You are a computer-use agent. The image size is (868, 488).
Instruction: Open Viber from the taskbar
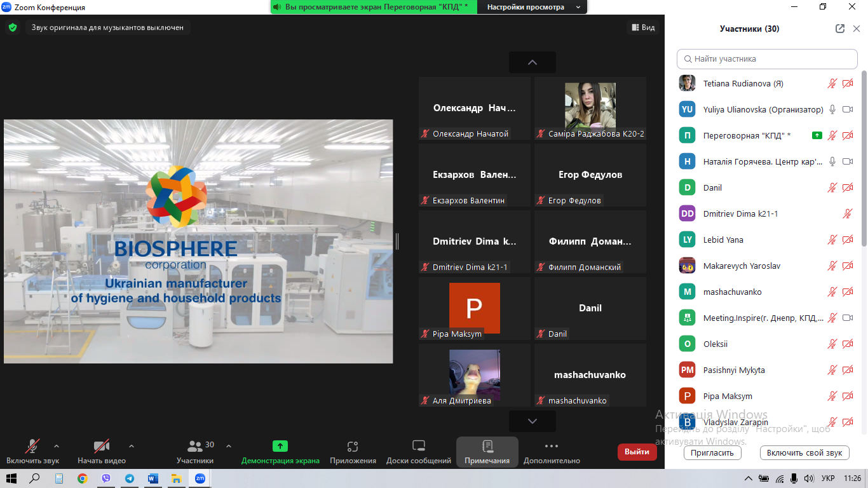point(105,478)
